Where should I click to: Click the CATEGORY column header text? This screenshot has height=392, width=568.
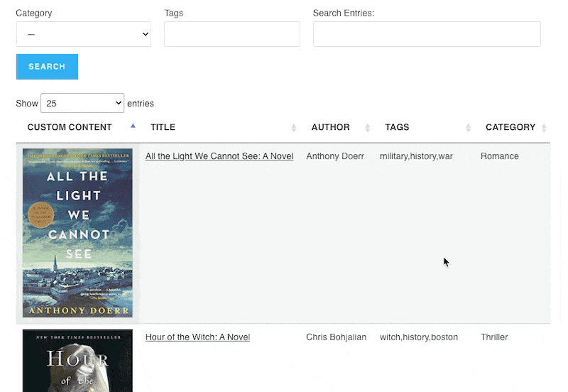(x=510, y=127)
